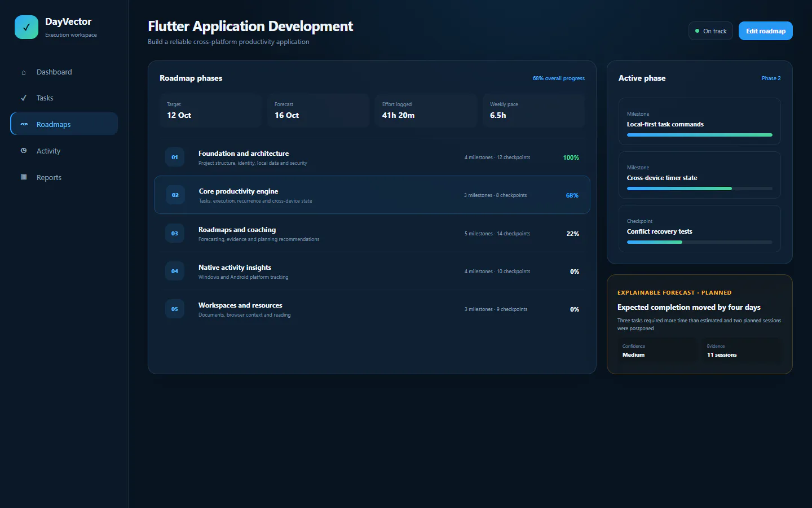Image resolution: width=812 pixels, height=508 pixels.
Task: Click the Roadmap phases heading
Action: (x=191, y=78)
